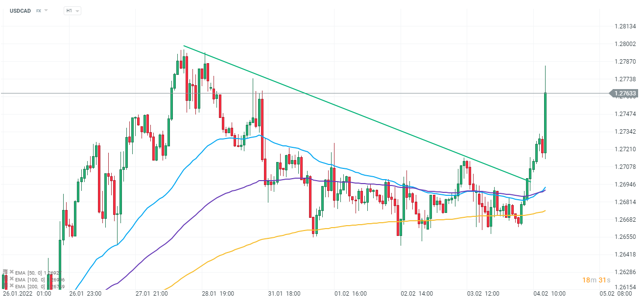Click the 1.28002 price axis label
This screenshot has width=644, height=302.
click(x=625, y=44)
